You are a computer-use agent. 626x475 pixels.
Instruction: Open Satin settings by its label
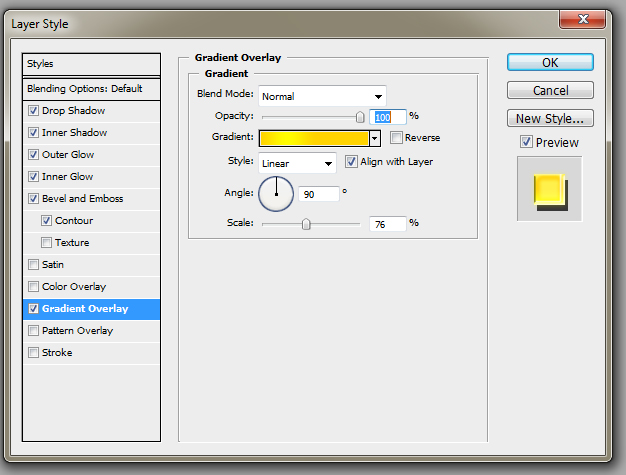pyautogui.click(x=53, y=264)
